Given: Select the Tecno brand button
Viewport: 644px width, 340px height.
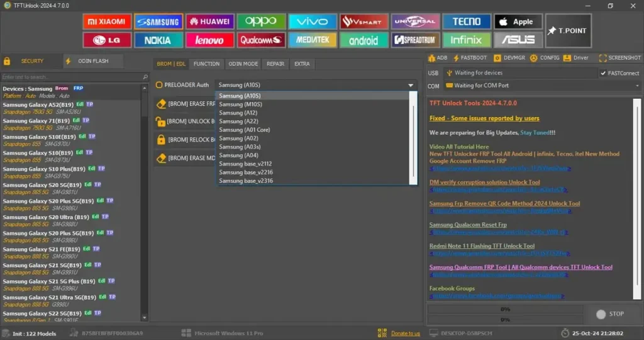Looking at the screenshot, I should click(467, 21).
